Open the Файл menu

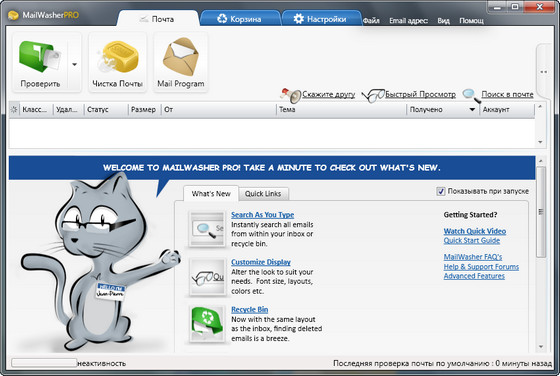pos(371,21)
